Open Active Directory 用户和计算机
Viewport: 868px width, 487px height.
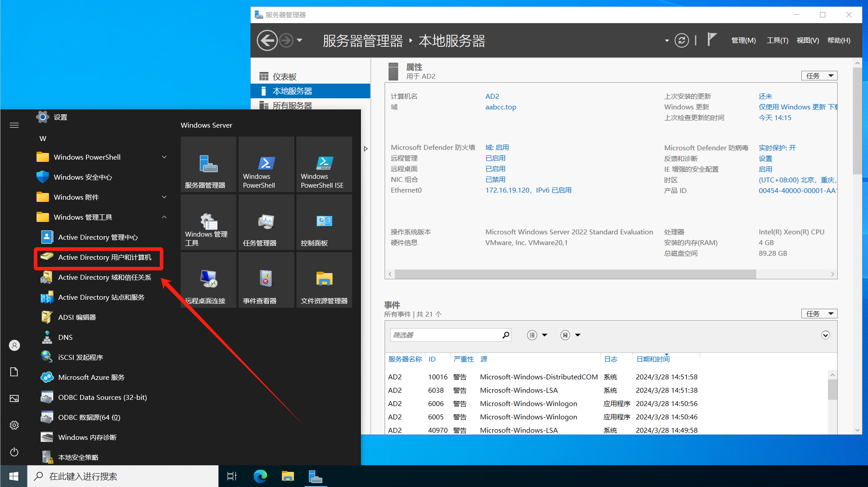click(x=105, y=258)
